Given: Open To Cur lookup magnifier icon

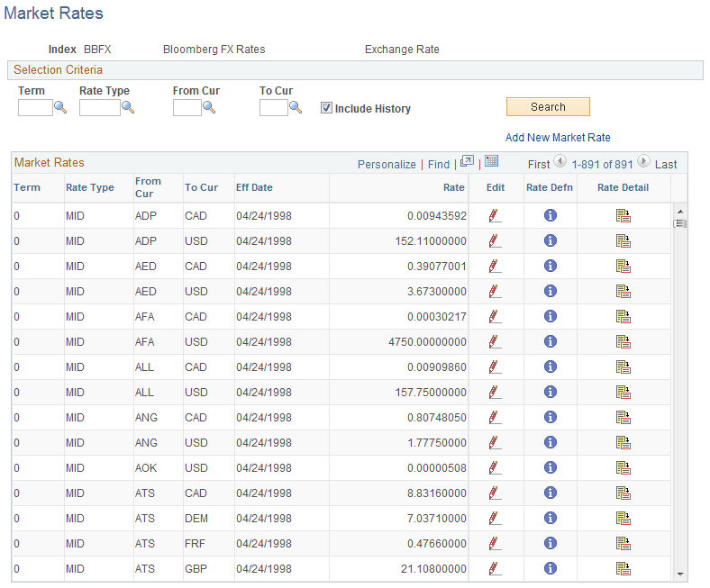Looking at the screenshot, I should click(296, 107).
